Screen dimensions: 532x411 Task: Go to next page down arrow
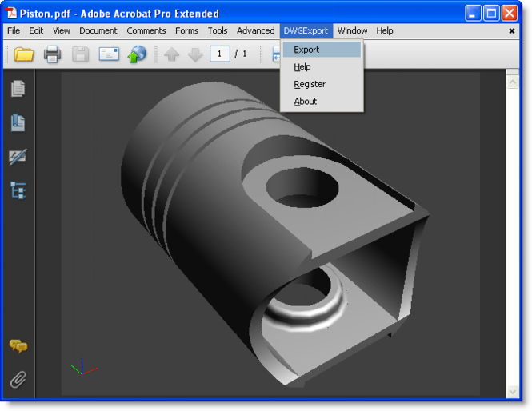[195, 54]
